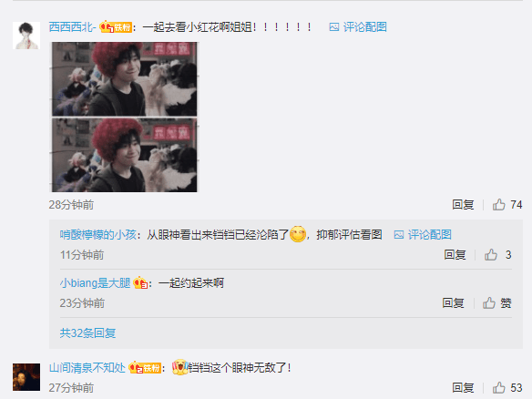Open username 哨酸柠檬的小孩 profile
Image resolution: width=532 pixels, height=399 pixels.
(x=98, y=234)
